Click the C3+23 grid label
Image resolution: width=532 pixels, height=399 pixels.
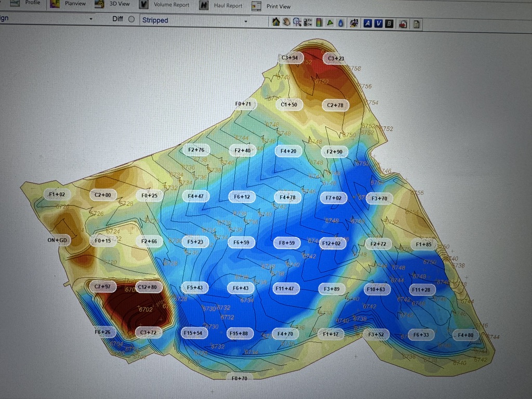pyautogui.click(x=336, y=58)
